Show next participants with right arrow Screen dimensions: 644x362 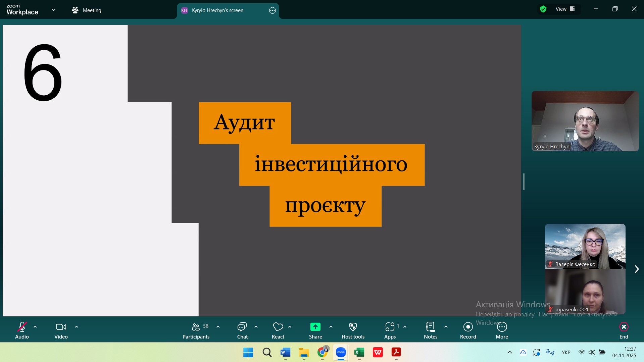[637, 269]
